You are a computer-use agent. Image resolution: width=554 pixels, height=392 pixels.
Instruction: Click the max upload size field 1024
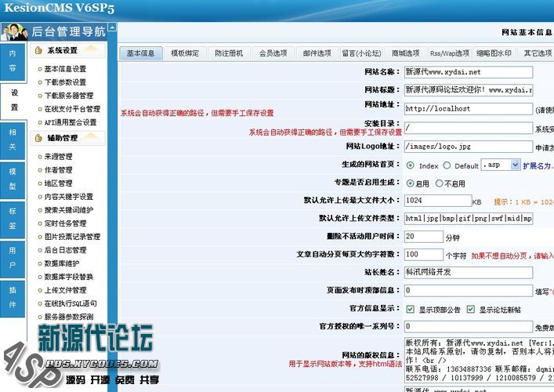(x=438, y=201)
